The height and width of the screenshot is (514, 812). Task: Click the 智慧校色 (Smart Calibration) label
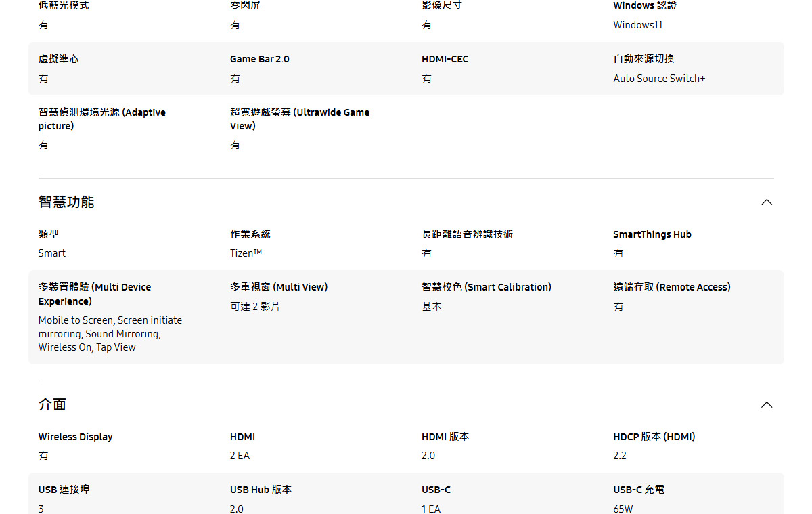(486, 287)
